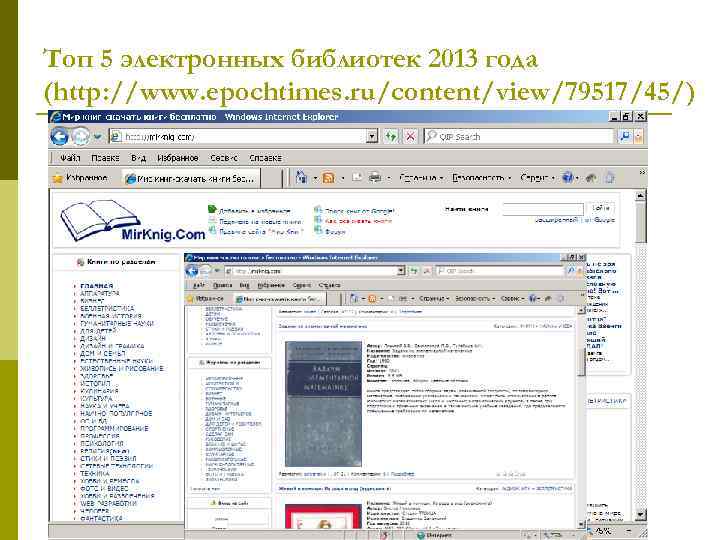Image resolution: width=720 pixels, height=540 pixels.
Task: Open recent pages dropdown beside outer Forward button
Action: click(x=97, y=137)
